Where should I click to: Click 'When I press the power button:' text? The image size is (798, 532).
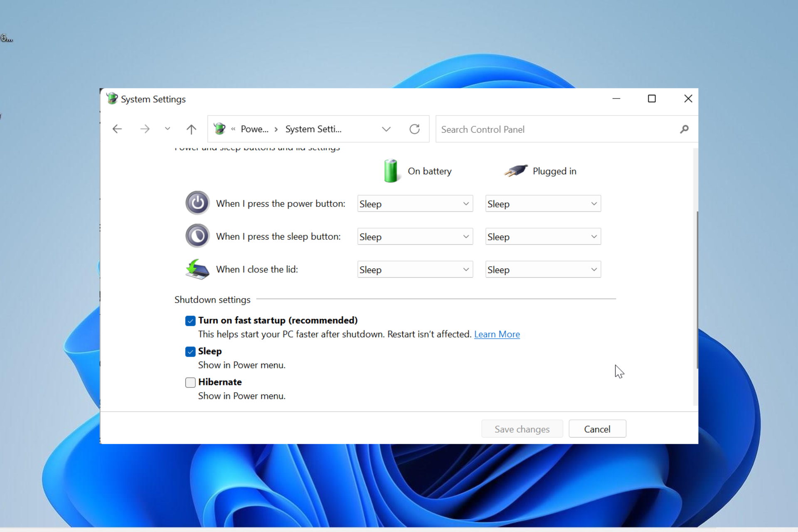click(281, 204)
